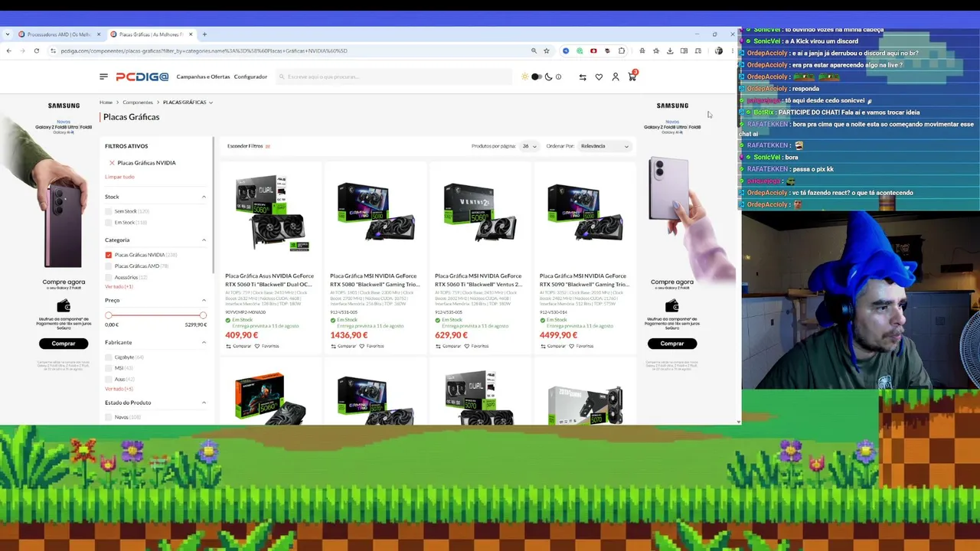
Task: Go to Componentes breadcrumb
Action: [138, 102]
